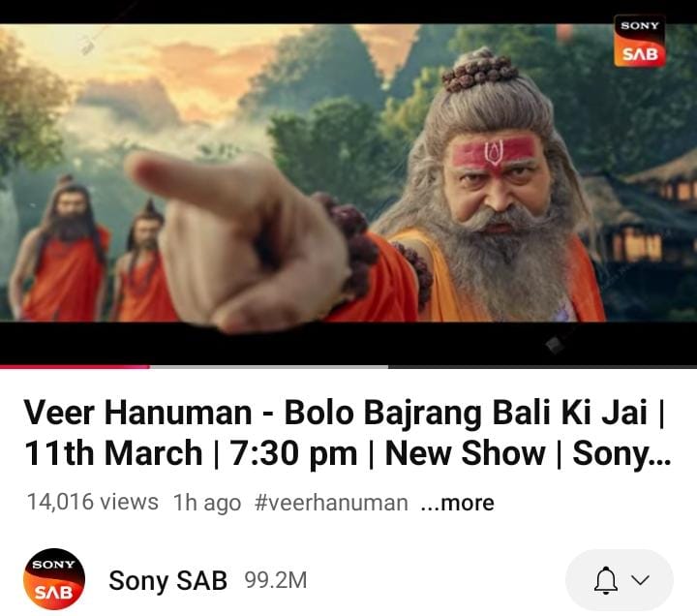Click the Sony SAB channel name

coord(168,580)
